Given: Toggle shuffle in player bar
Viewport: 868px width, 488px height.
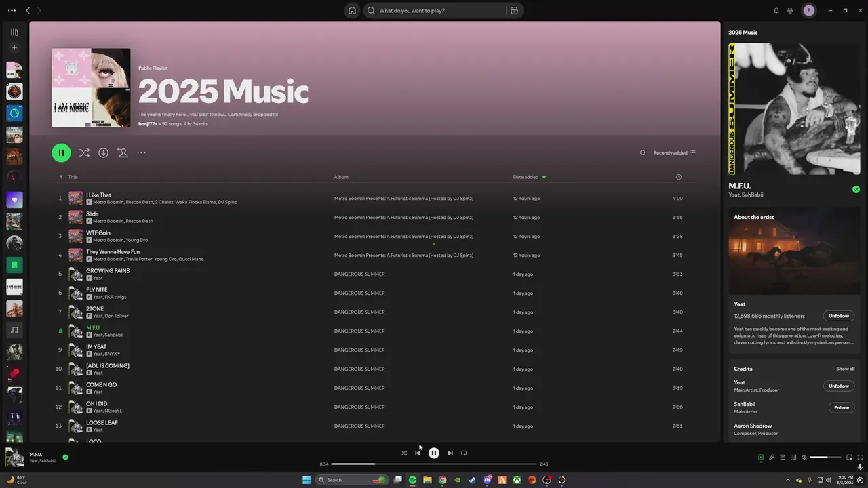Looking at the screenshot, I should click(x=403, y=453).
